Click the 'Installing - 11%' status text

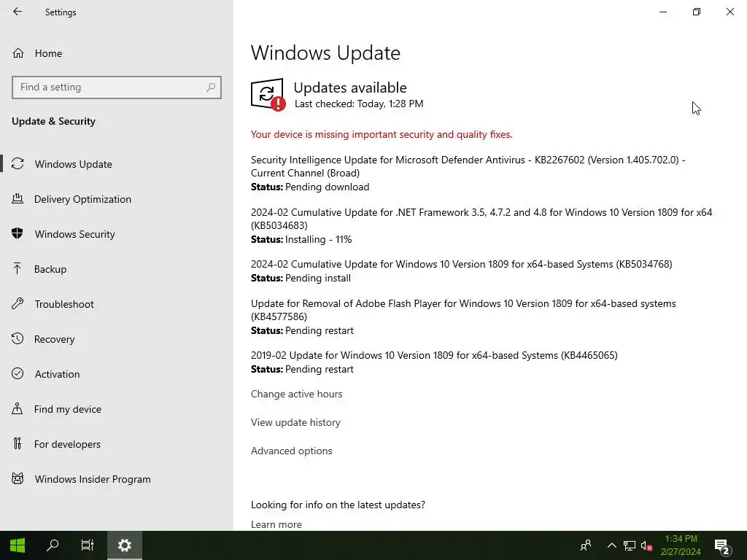point(318,239)
